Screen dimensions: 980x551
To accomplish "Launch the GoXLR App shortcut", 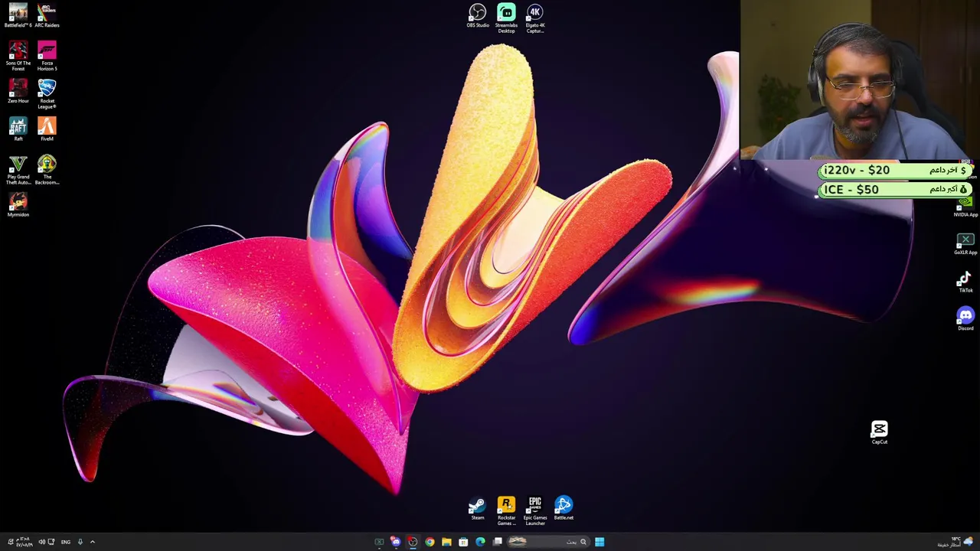I will pyautogui.click(x=965, y=244).
